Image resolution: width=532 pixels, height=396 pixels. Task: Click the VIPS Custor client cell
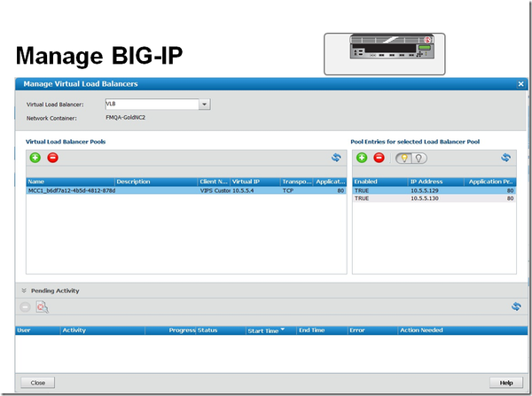point(215,190)
